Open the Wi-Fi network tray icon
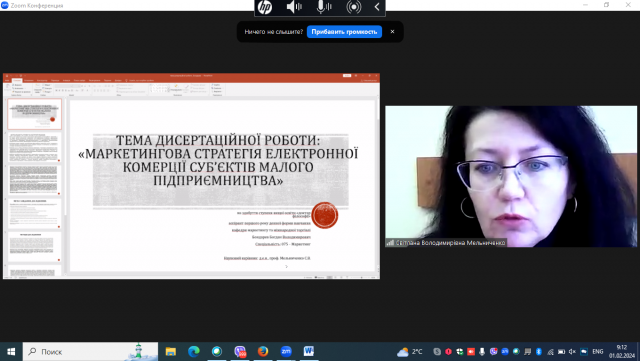Image resolution: width=640 pixels, height=361 pixels. pos(550,352)
